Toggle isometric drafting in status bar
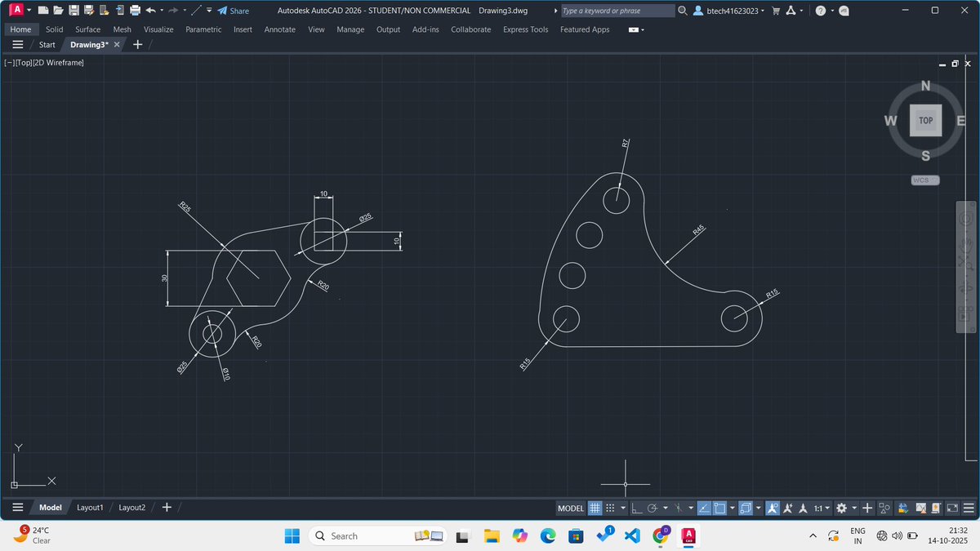 click(678, 508)
